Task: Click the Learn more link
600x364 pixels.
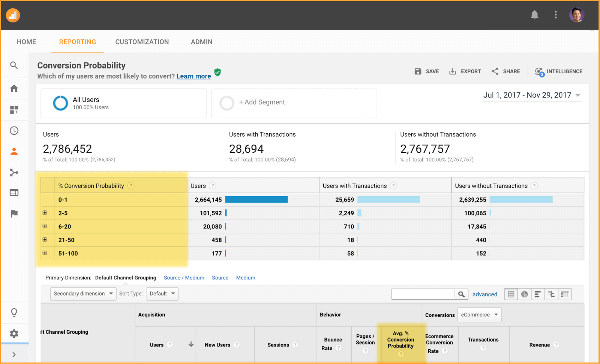Action: 193,76
